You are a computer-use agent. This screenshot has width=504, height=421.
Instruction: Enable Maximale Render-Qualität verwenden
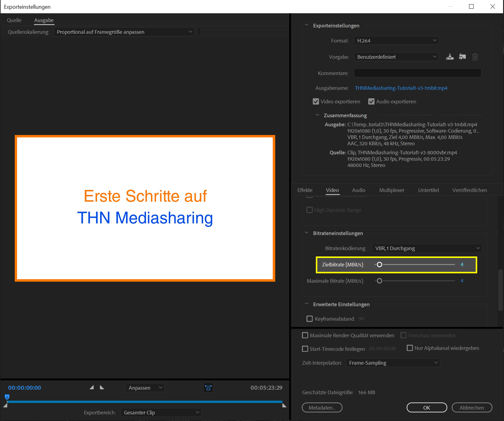pos(305,335)
